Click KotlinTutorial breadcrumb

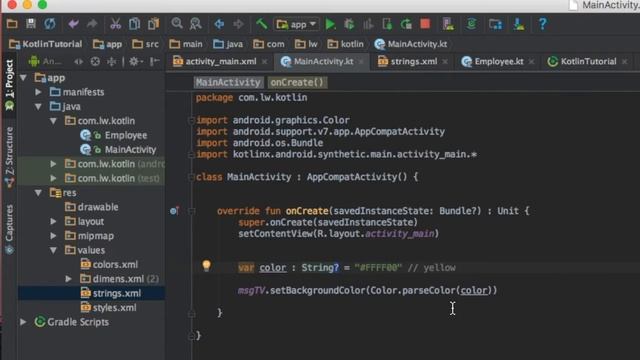click(x=46, y=44)
